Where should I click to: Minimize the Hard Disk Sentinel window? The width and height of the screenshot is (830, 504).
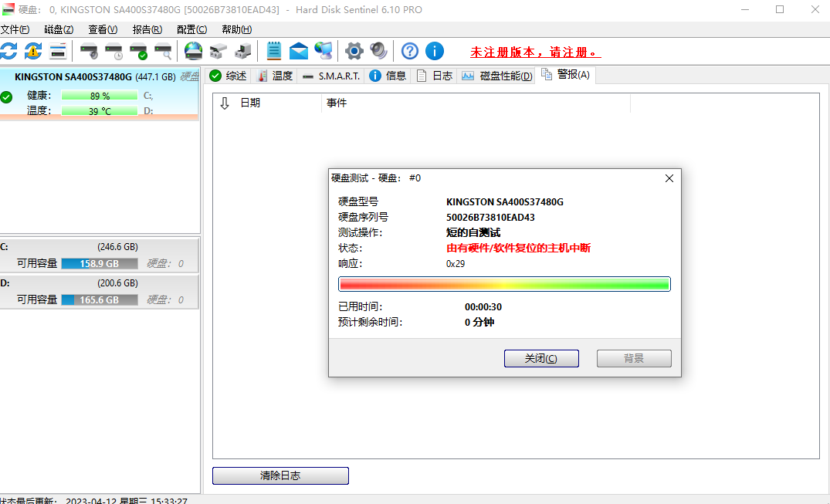[x=745, y=9]
